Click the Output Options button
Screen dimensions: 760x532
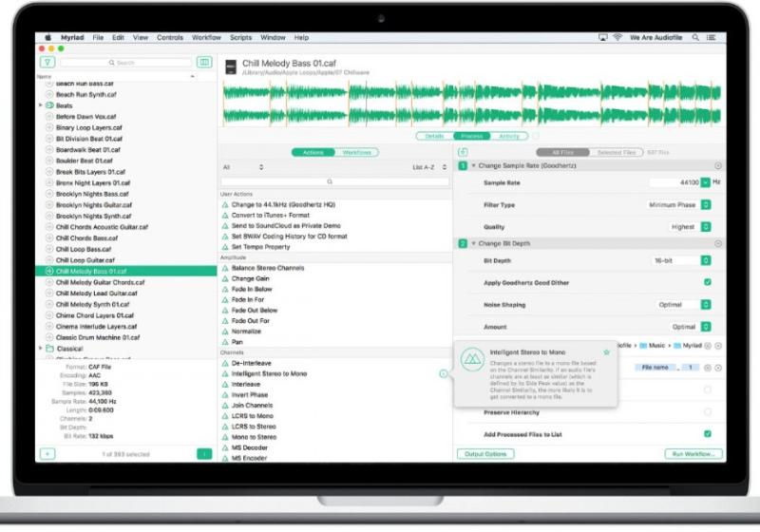(486, 454)
